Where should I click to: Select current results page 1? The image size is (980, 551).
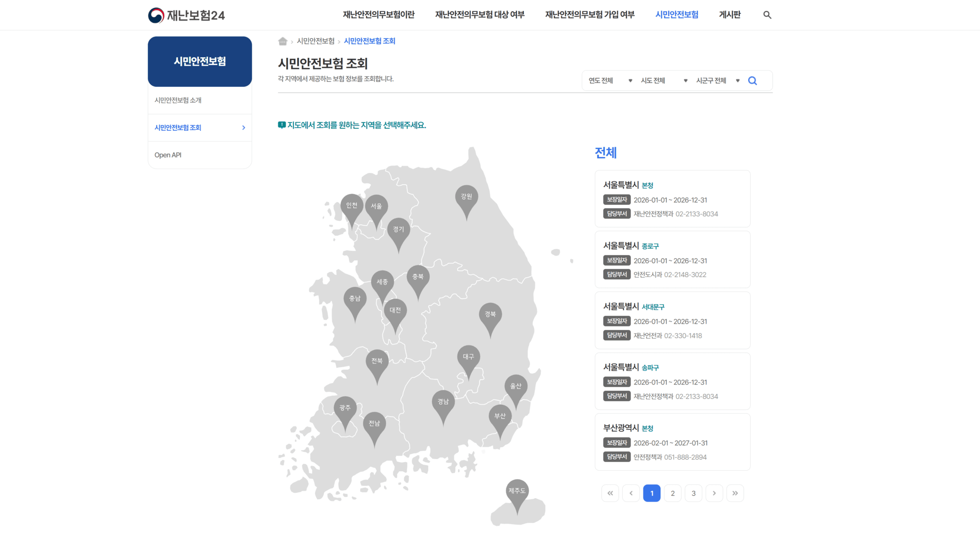click(652, 493)
